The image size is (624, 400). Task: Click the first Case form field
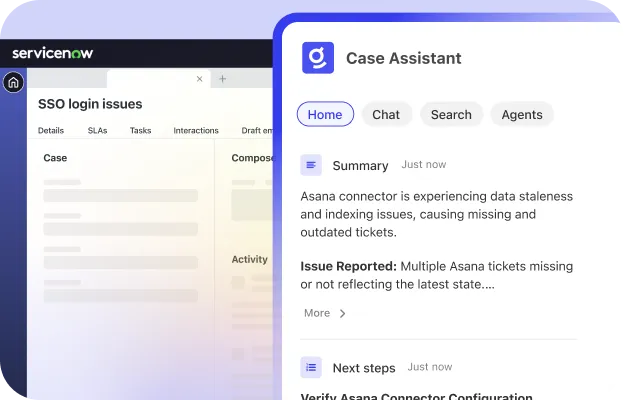(x=121, y=195)
